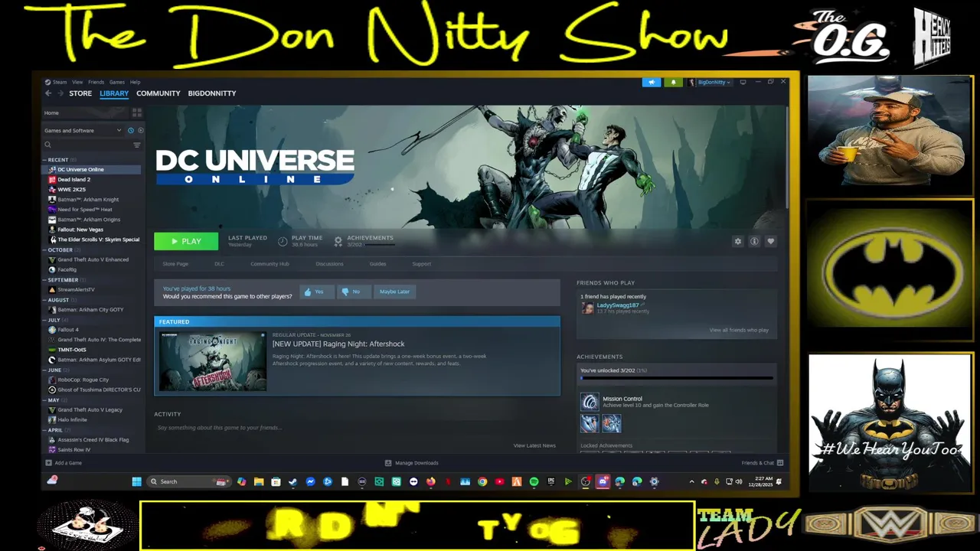Click the taskbar Search box

(189, 481)
